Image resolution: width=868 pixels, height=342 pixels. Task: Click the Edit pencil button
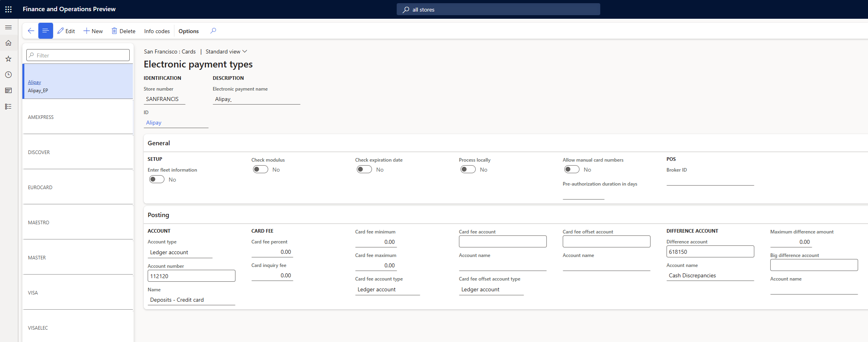[x=66, y=31]
